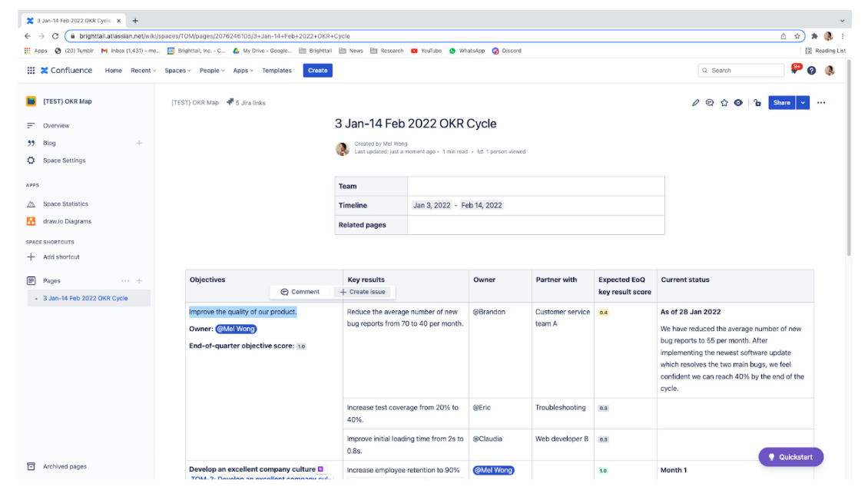Open the notifications bell icon
868x500 pixels.
click(x=795, y=70)
